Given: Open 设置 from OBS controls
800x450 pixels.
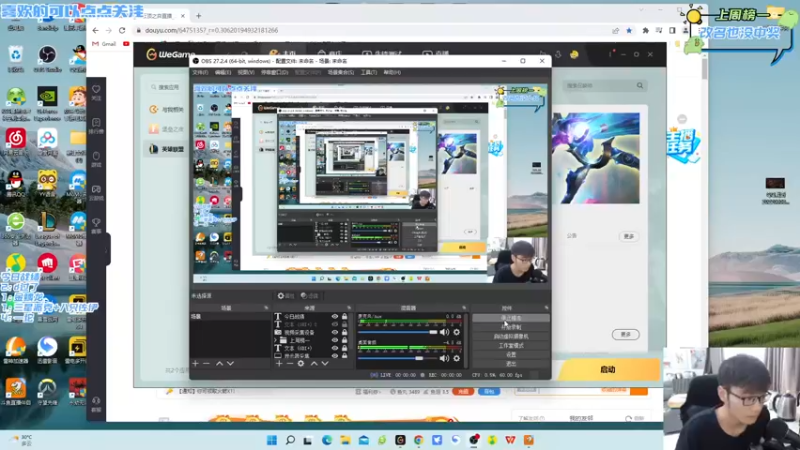Looking at the screenshot, I should (x=511, y=355).
